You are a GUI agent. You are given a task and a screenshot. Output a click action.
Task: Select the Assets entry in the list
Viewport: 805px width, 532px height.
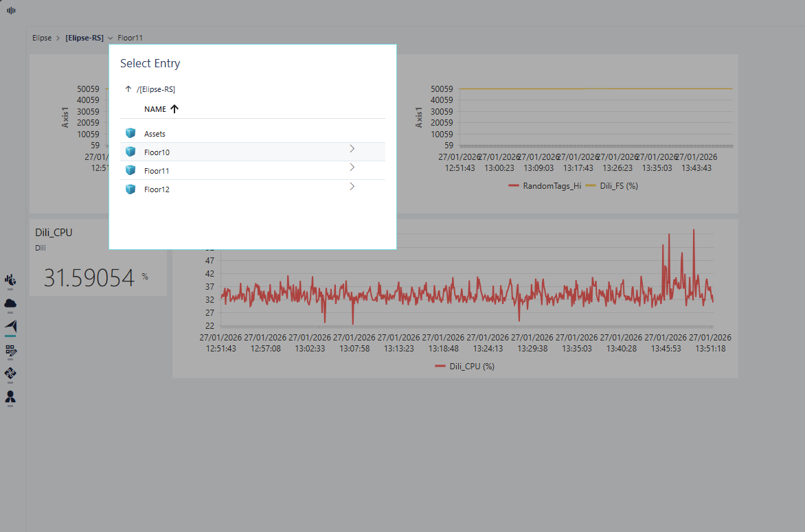pos(155,134)
